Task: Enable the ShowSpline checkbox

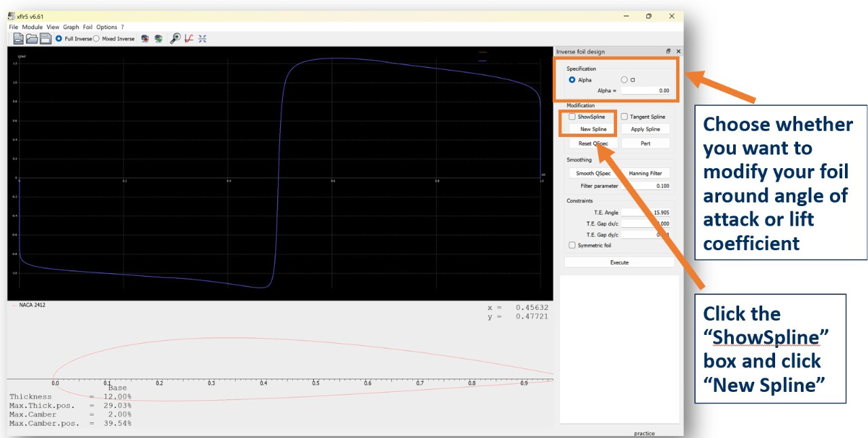Action: (x=572, y=117)
